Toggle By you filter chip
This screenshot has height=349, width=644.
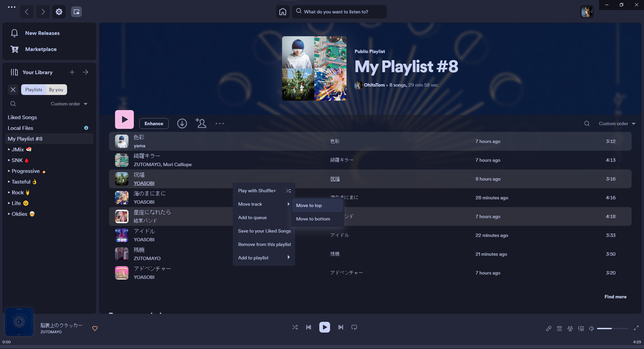tap(56, 90)
